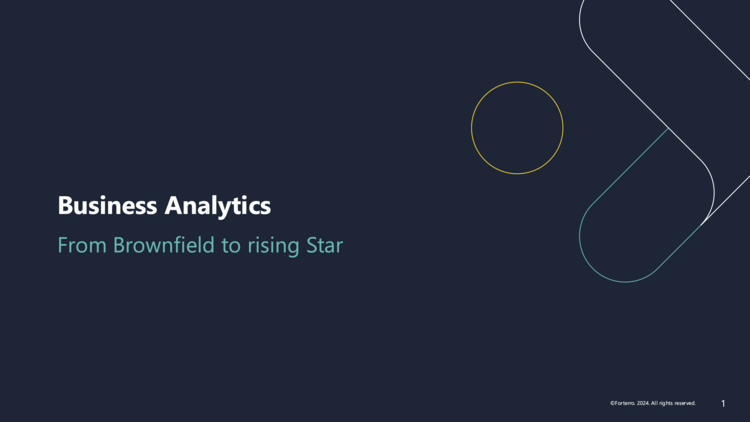Image resolution: width=750 pixels, height=422 pixels.
Task: Click the word "Business" in the title
Action: tap(107, 205)
